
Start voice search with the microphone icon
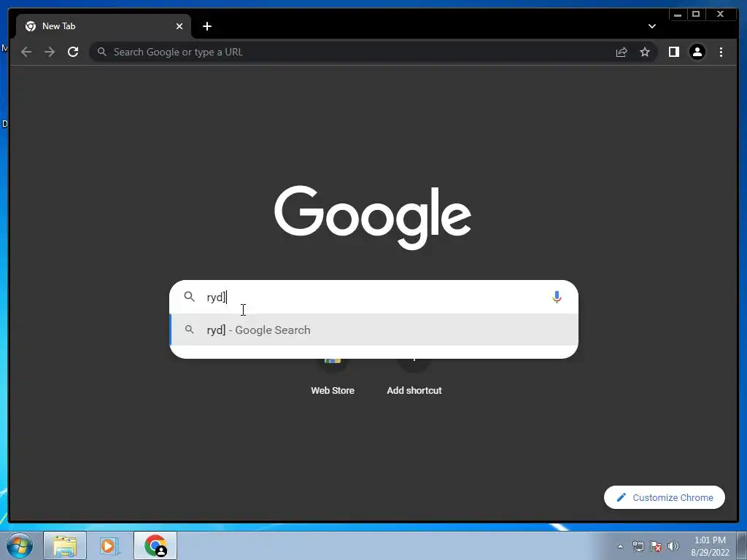(x=557, y=297)
